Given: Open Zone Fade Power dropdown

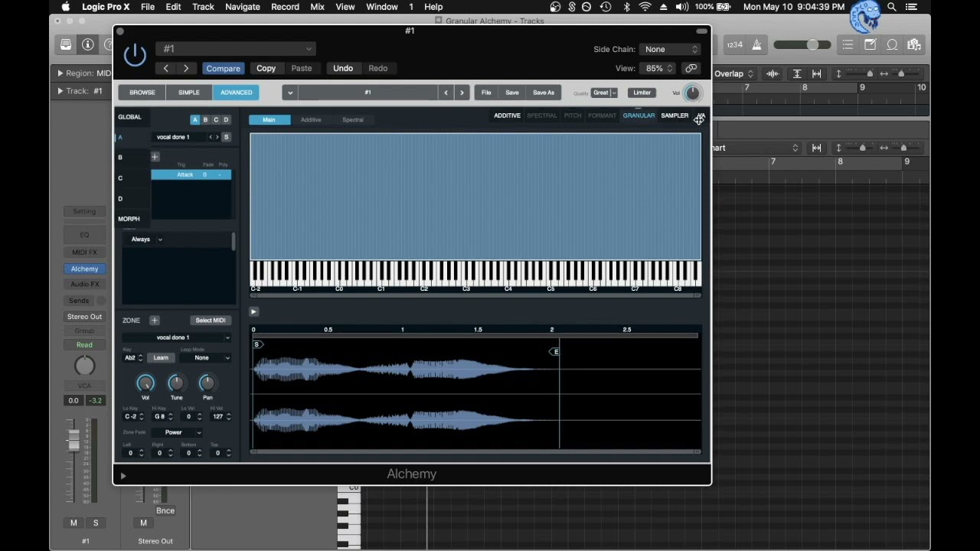Looking at the screenshot, I should pos(177,432).
